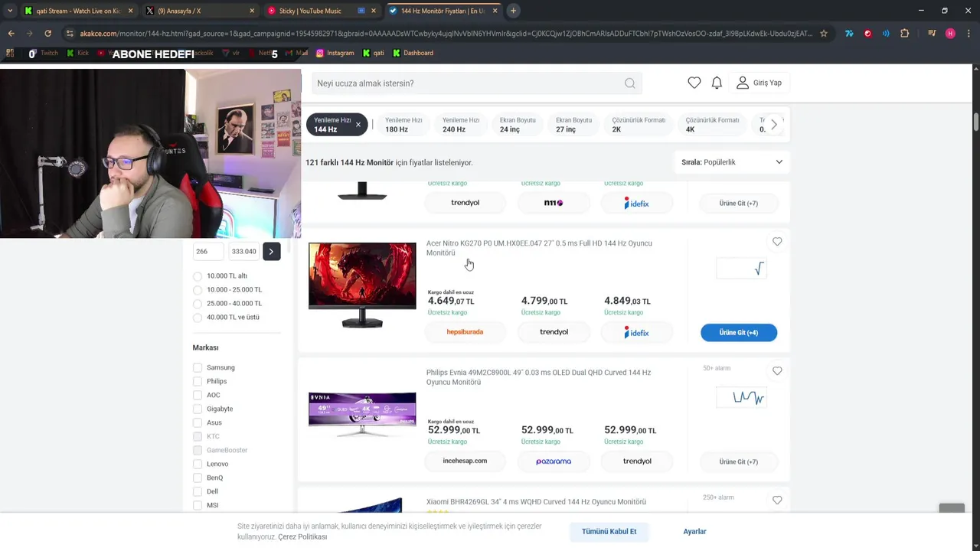The height and width of the screenshot is (551, 980).
Task: Close the Sticky YouTube Music tab
Action: (374, 11)
